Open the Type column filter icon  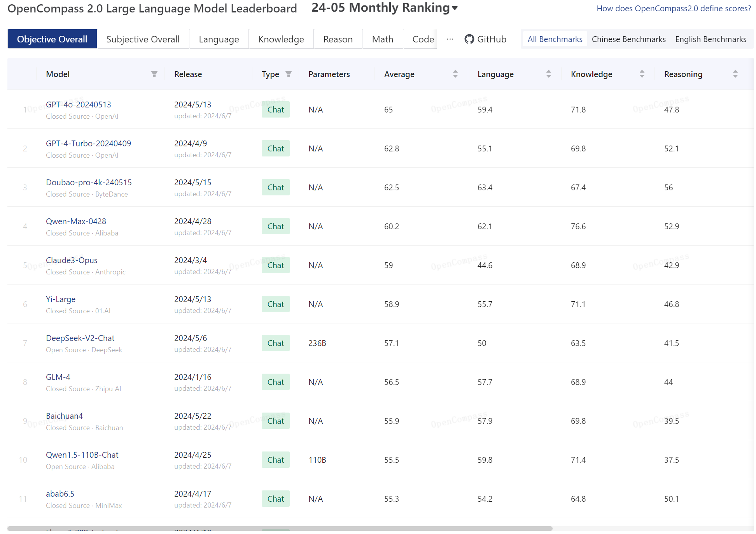pos(289,74)
